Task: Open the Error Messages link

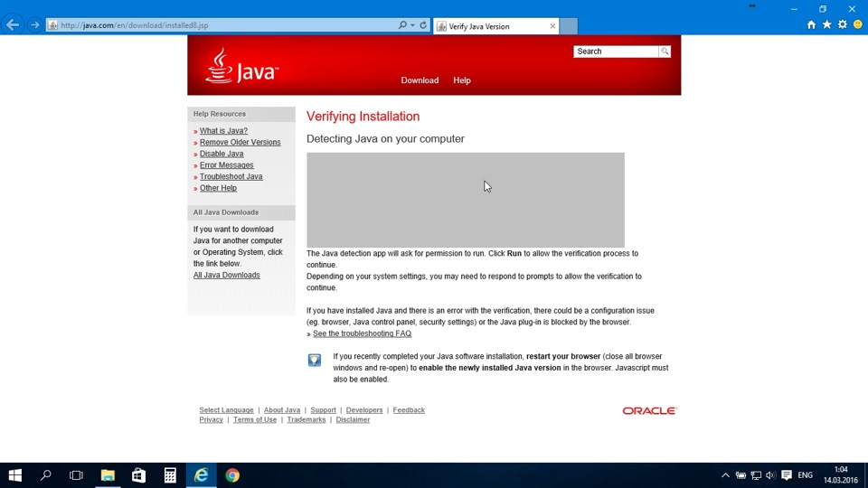Action: point(226,164)
